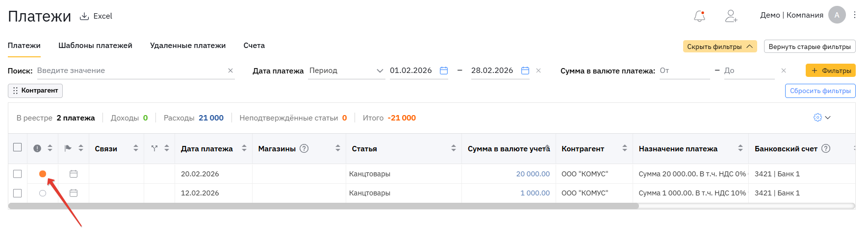Image resolution: width=868 pixels, height=239 pixels.
Task: Open the three-dot menu near avatar
Action: click(855, 15)
